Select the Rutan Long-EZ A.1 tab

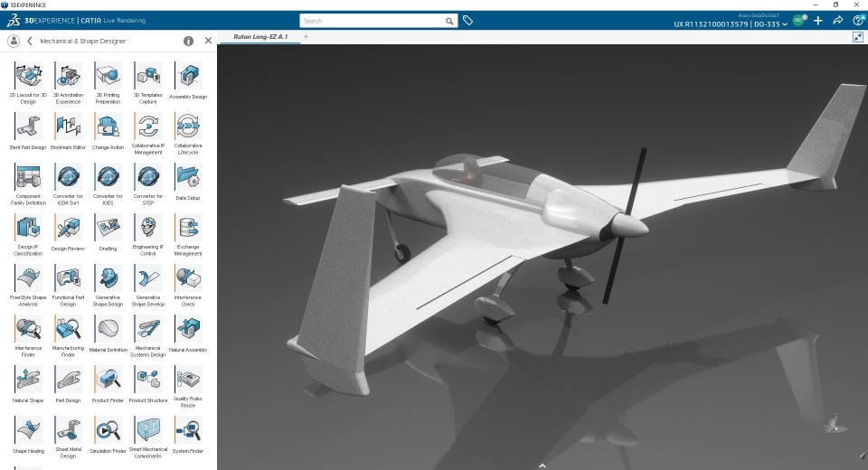[260, 36]
